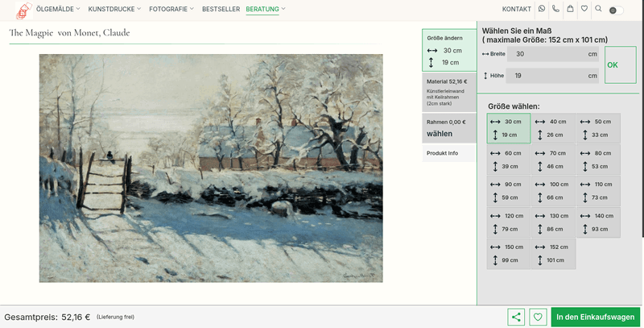Image resolution: width=644 pixels, height=328 pixels.
Task: Select size 110 cm x 73 cm
Action: click(x=598, y=191)
